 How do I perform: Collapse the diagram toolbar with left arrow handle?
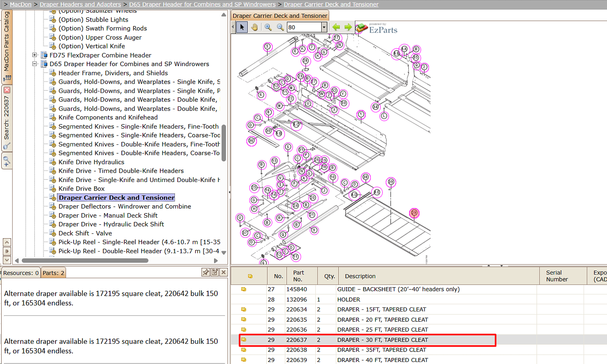click(233, 27)
